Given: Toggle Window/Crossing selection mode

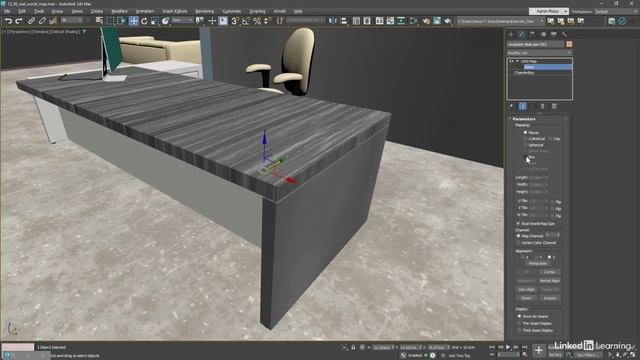Looking at the screenshot, I should (x=121, y=21).
